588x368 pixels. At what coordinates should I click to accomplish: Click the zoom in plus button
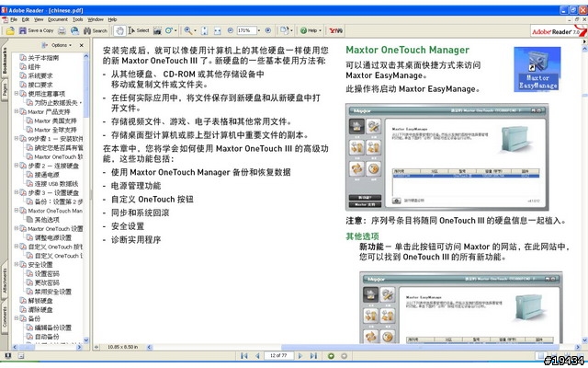(x=268, y=30)
